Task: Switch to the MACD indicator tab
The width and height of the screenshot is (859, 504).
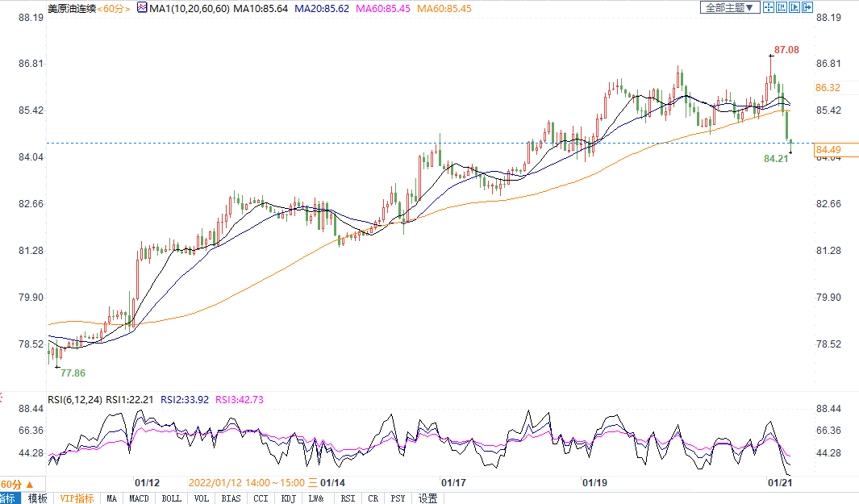Action: (x=140, y=498)
